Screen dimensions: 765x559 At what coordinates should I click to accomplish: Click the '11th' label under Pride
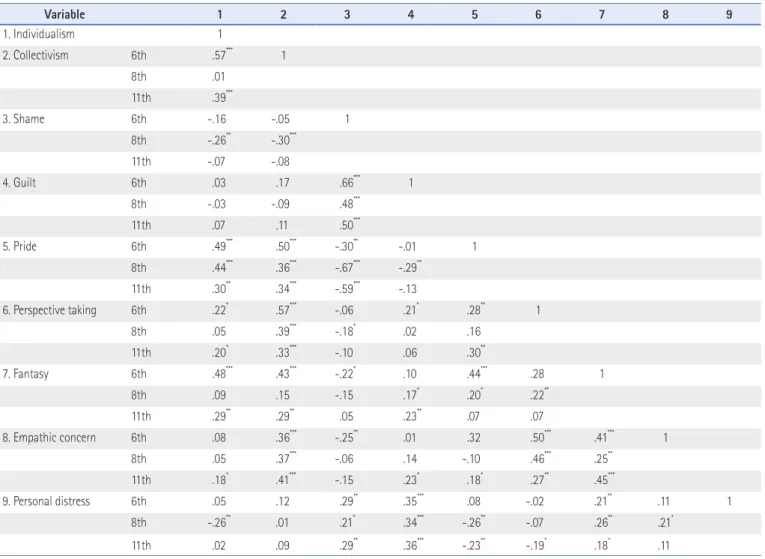(x=141, y=289)
